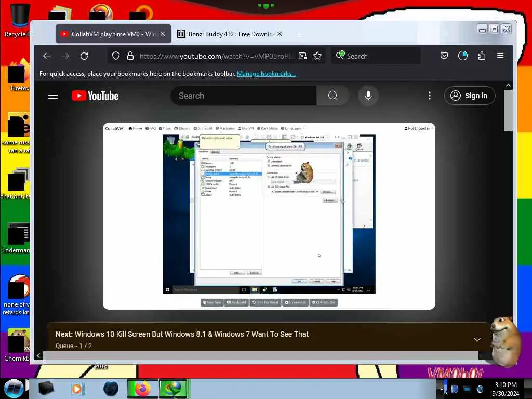The height and width of the screenshot is (399, 532).
Task: Open Firefox extensions puzzle icon
Action: [482, 56]
